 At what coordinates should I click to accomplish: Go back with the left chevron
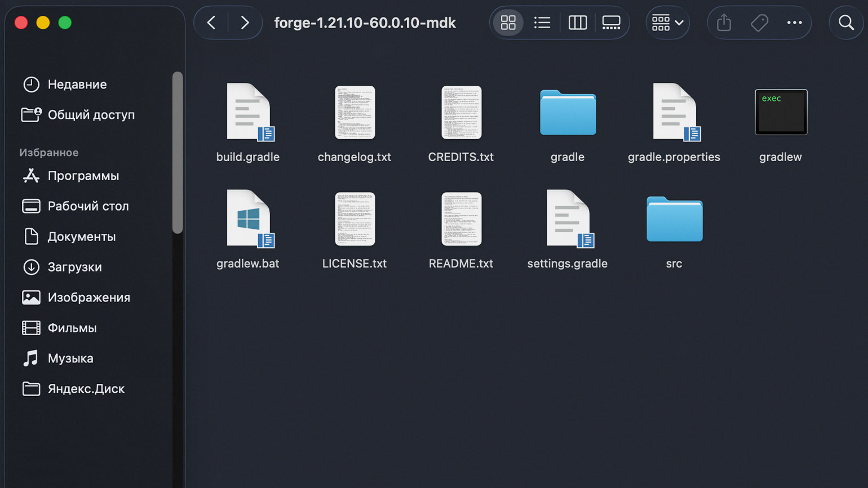coord(211,23)
